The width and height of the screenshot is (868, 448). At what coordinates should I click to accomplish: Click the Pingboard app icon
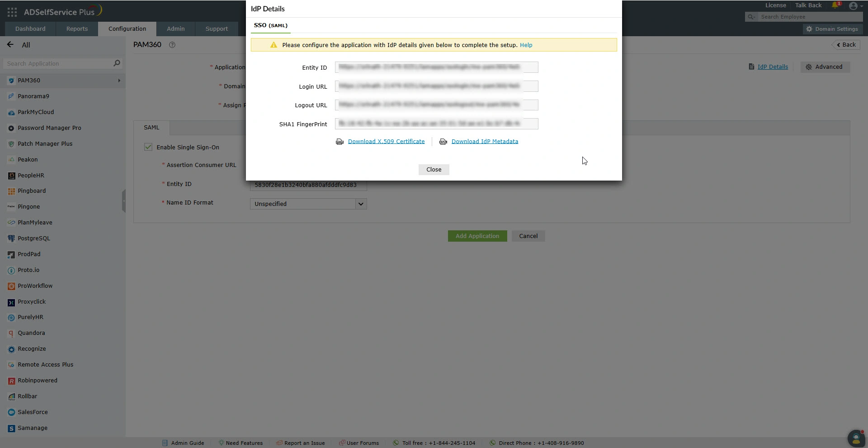pos(11,191)
